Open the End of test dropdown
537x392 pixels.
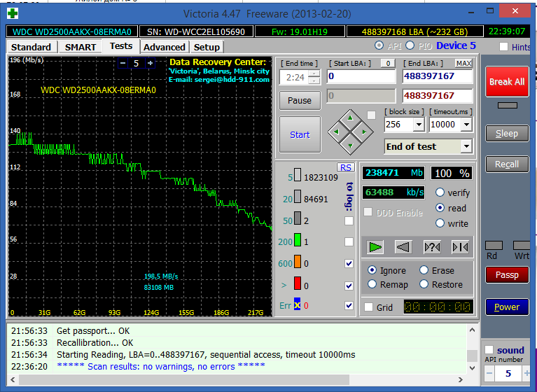pos(466,146)
